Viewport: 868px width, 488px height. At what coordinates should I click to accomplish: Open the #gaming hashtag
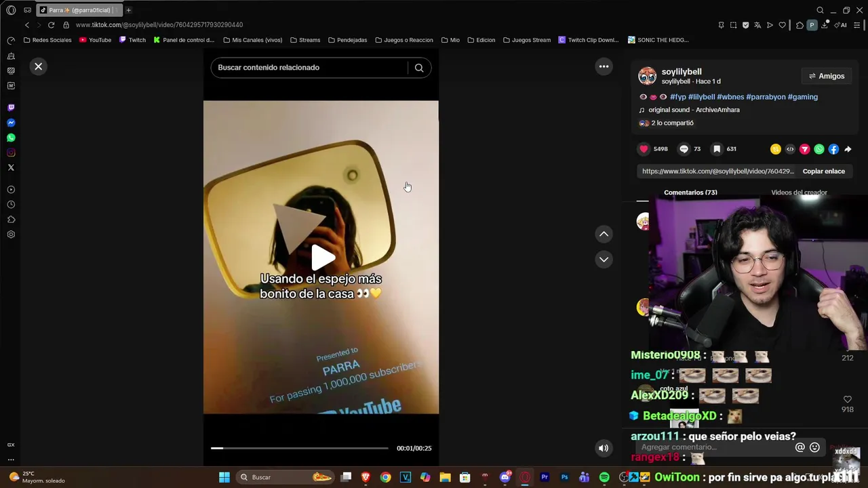(803, 97)
